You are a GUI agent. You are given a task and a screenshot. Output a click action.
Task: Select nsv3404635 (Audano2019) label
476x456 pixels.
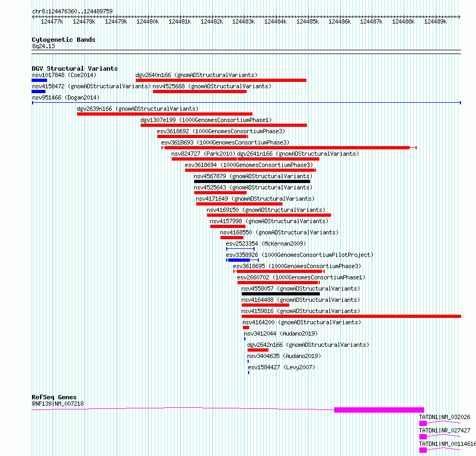(x=284, y=356)
